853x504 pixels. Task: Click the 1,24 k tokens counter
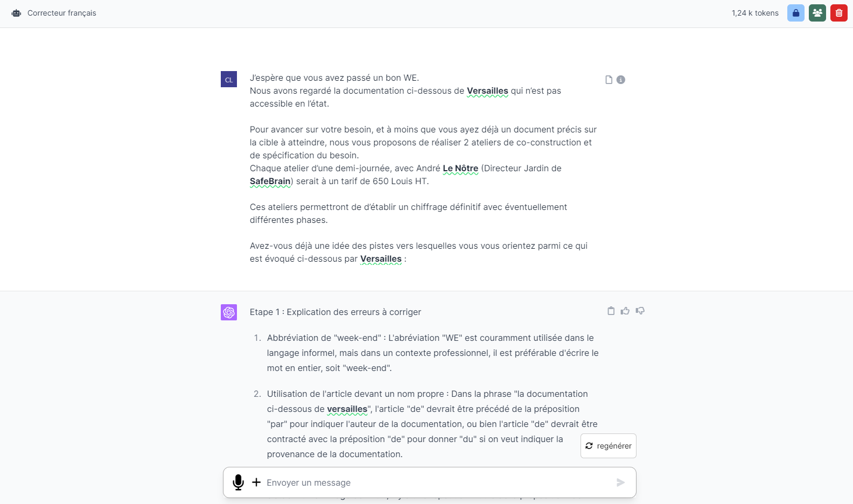(755, 13)
